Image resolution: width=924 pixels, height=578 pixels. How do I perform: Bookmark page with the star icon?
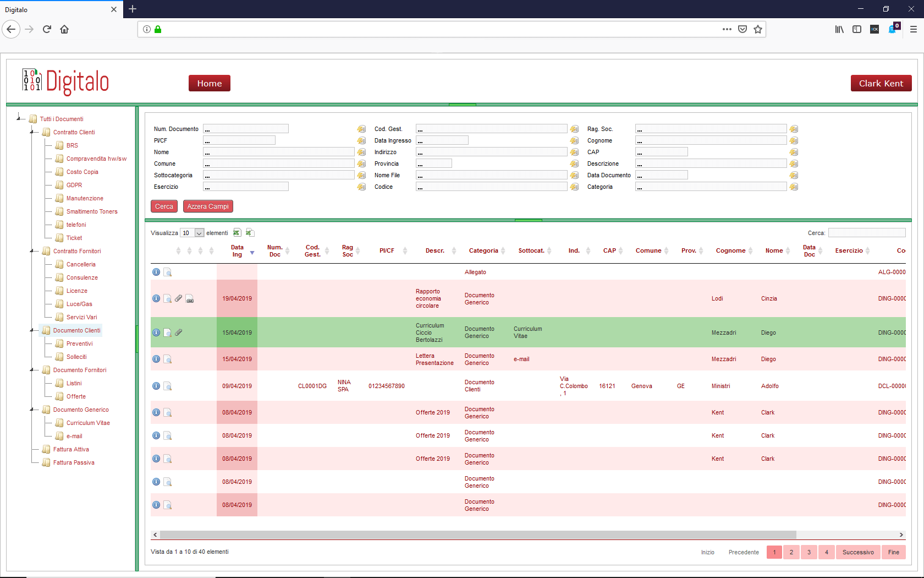click(x=758, y=29)
